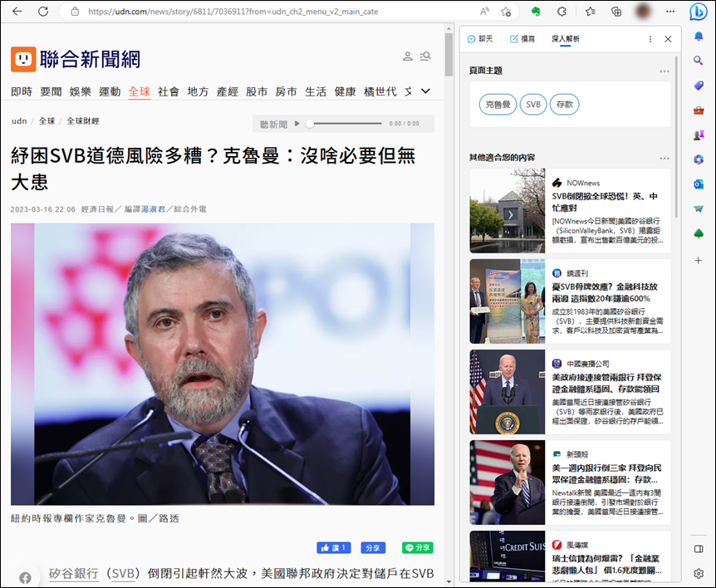
Task: Open the udn site search icon
Action: click(x=425, y=56)
